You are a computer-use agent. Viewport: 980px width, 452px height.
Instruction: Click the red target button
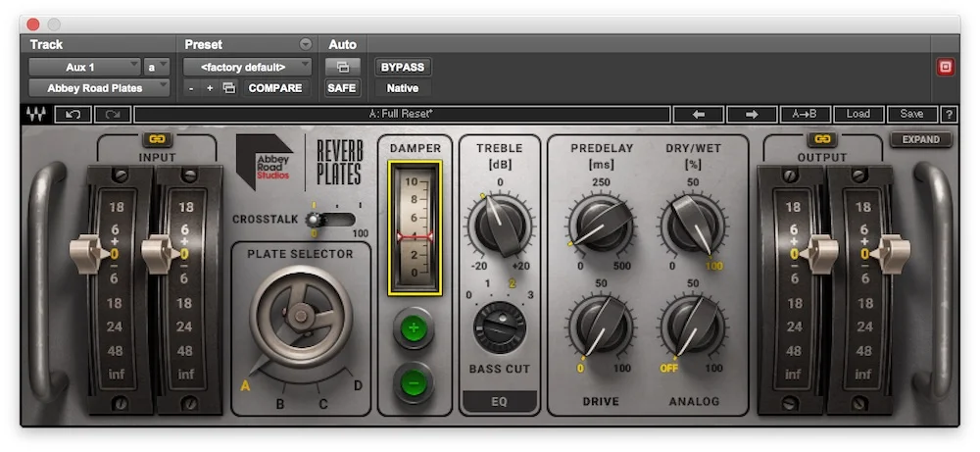click(945, 67)
